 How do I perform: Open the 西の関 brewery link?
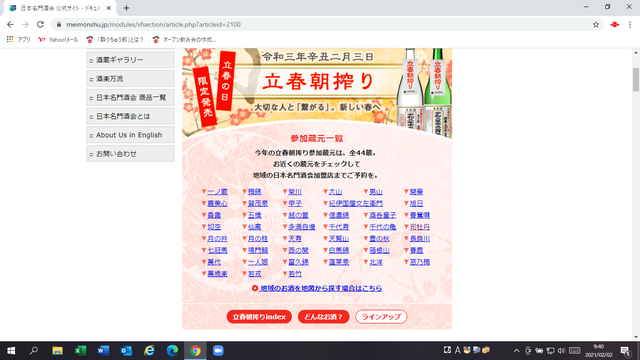pos(298,250)
